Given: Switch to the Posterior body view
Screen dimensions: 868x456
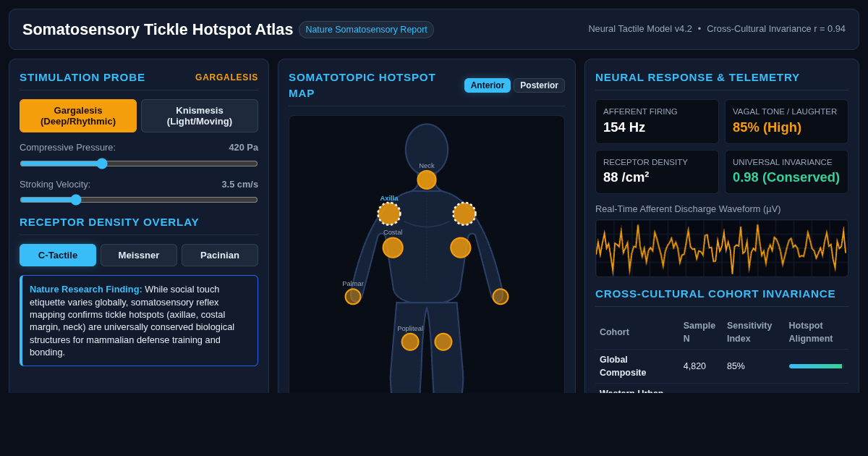Looking at the screenshot, I should 539,85.
